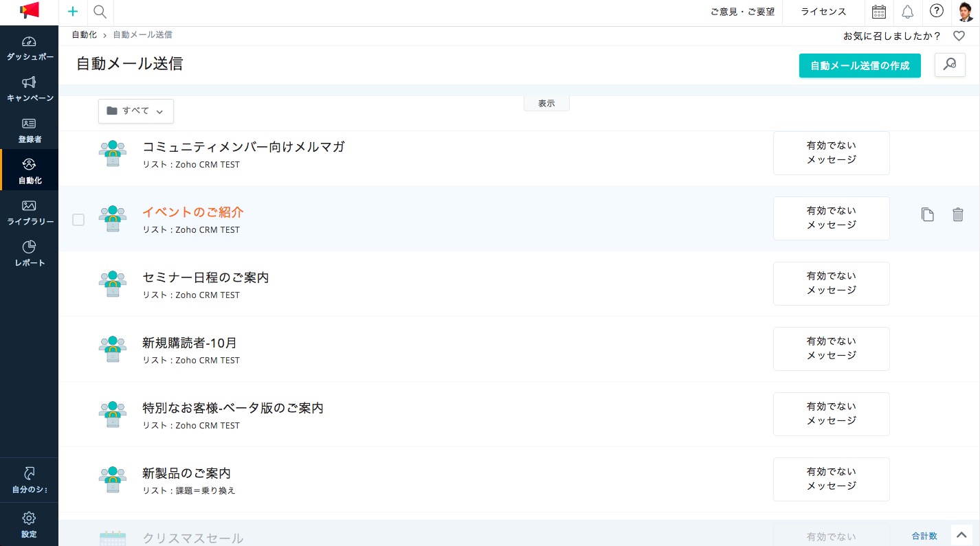The image size is (980, 546).
Task: Open キャンペーン in the sidebar
Action: 29,90
